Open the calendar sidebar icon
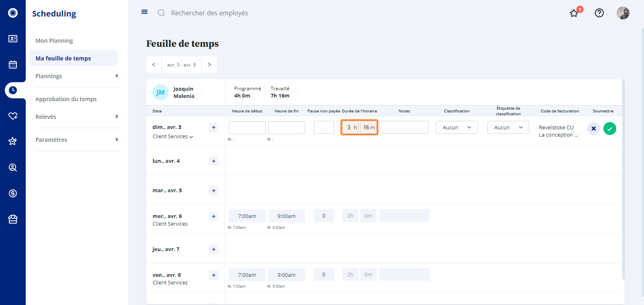 click(x=13, y=64)
